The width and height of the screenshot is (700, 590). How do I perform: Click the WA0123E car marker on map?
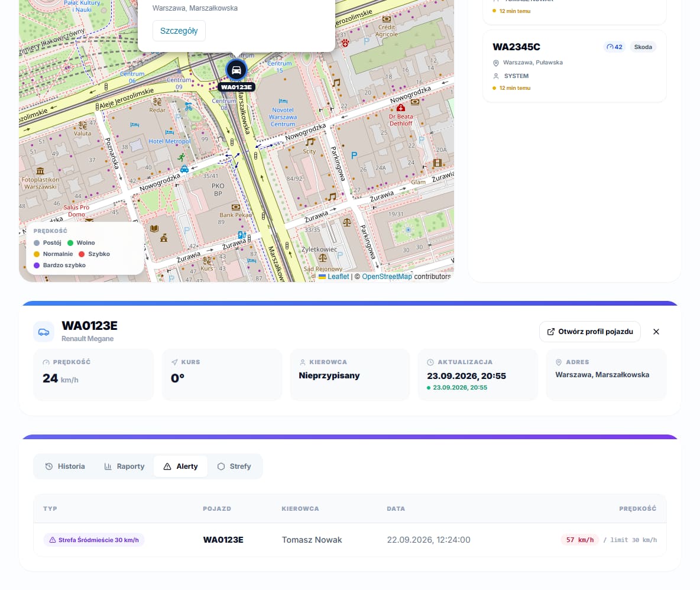(236, 70)
